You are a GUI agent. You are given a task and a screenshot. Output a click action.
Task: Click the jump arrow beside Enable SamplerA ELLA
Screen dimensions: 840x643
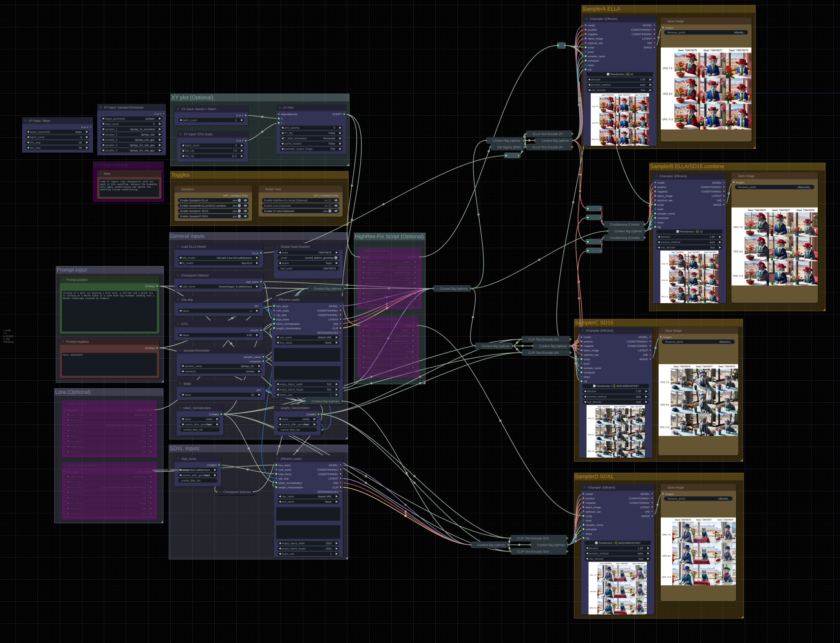246,200
